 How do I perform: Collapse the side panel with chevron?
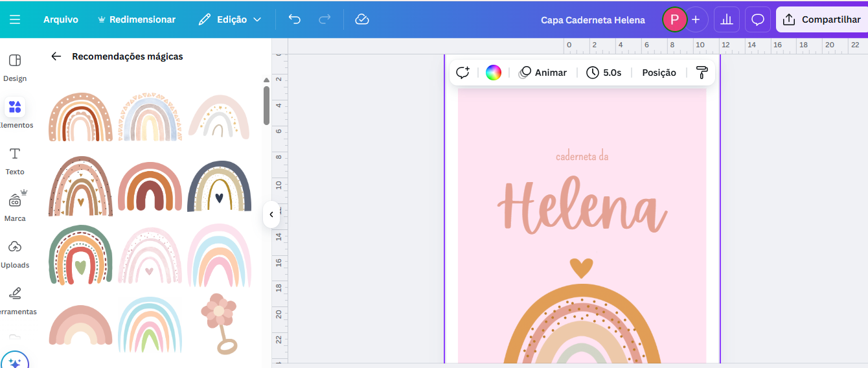[271, 214]
